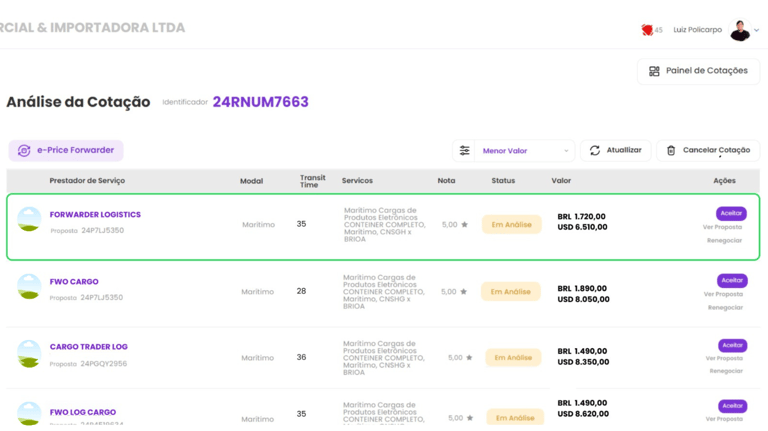Click the notifications icon showing 45
This screenshot has width=768, height=431.
pos(648,30)
